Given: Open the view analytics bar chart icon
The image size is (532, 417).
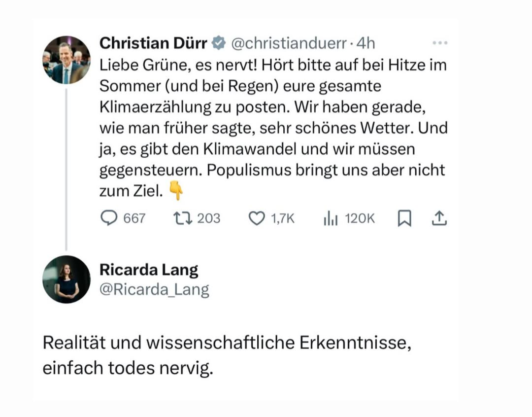Looking at the screenshot, I should click(x=330, y=218).
